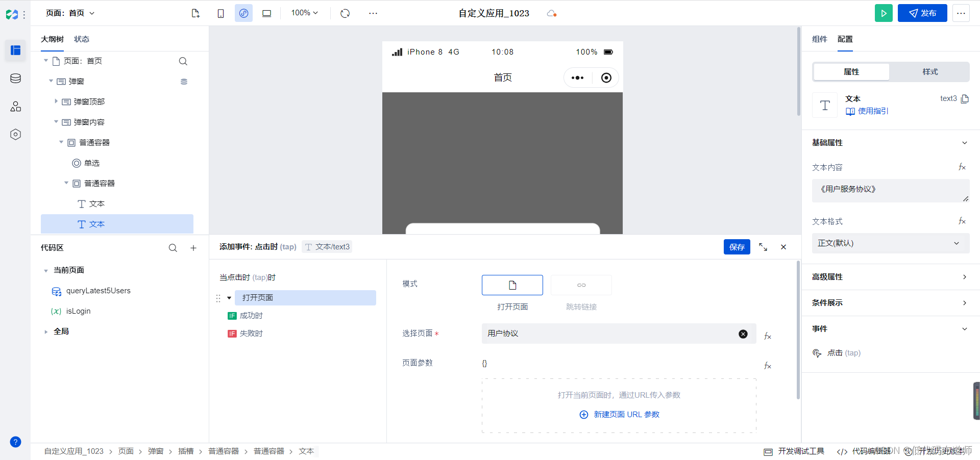The width and height of the screenshot is (980, 460).
Task: Switch to the 组件 tab
Action: tap(820, 39)
